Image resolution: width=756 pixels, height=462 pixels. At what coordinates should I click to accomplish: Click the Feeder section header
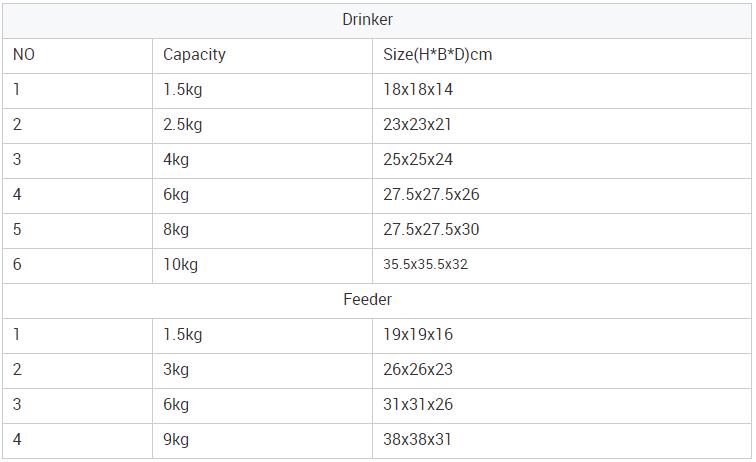click(367, 299)
